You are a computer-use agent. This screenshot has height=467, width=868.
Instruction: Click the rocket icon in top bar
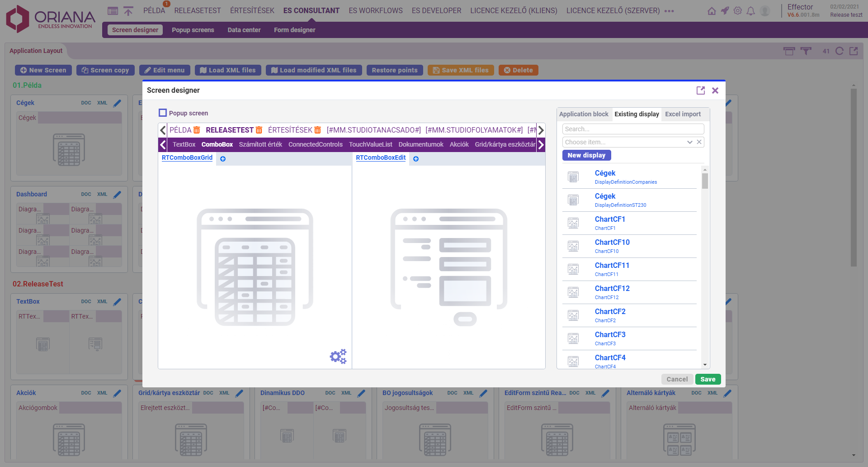pyautogui.click(x=725, y=11)
